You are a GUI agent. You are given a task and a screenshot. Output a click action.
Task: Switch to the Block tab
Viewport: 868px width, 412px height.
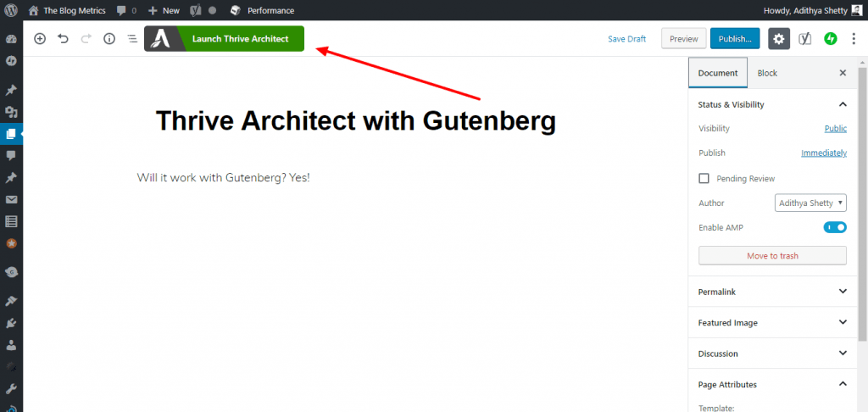[x=767, y=73]
